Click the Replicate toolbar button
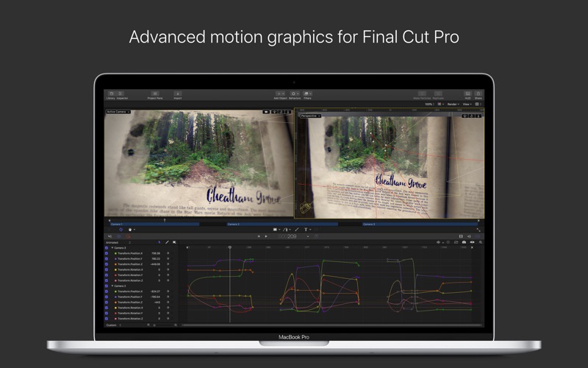This screenshot has height=368, width=588. click(438, 95)
